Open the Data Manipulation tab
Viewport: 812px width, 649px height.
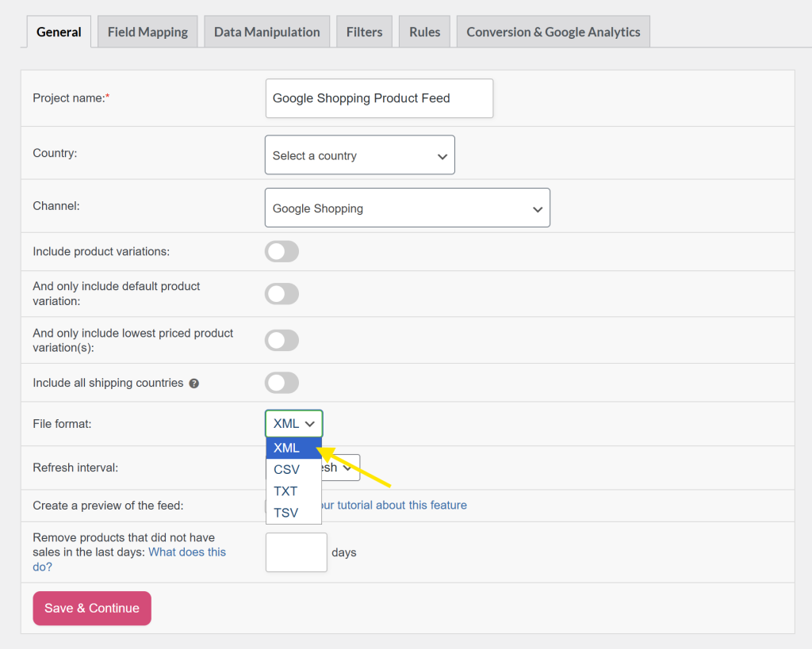266,31
